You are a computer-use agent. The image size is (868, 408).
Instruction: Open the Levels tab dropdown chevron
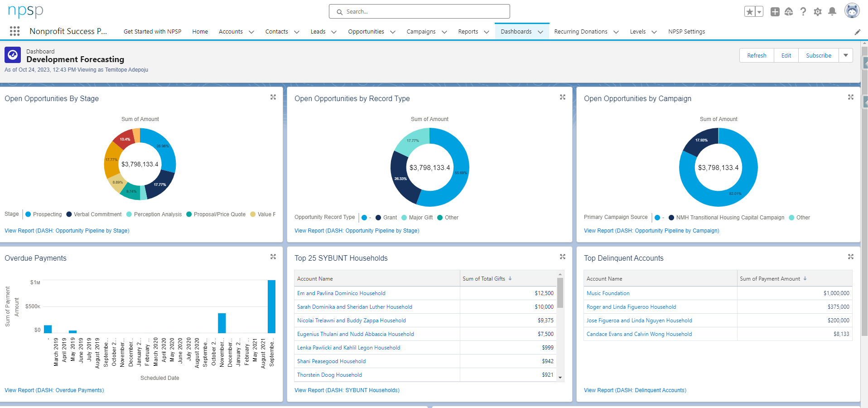654,32
